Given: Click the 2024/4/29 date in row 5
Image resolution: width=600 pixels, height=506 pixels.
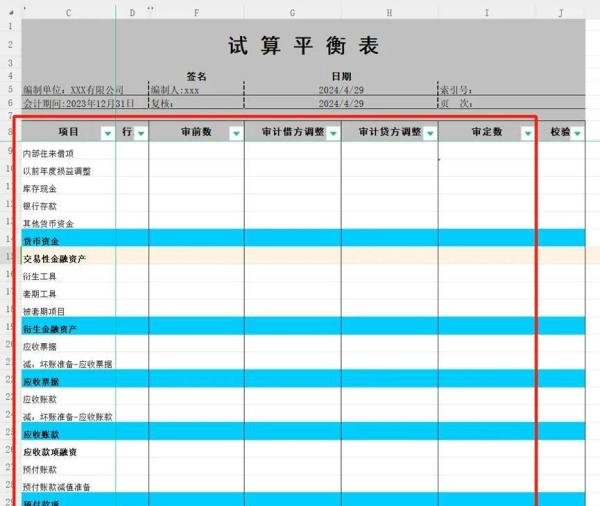Looking at the screenshot, I should (341, 90).
